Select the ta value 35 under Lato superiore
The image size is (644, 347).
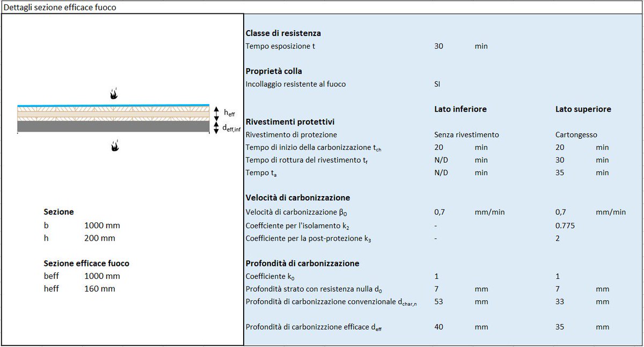560,172
